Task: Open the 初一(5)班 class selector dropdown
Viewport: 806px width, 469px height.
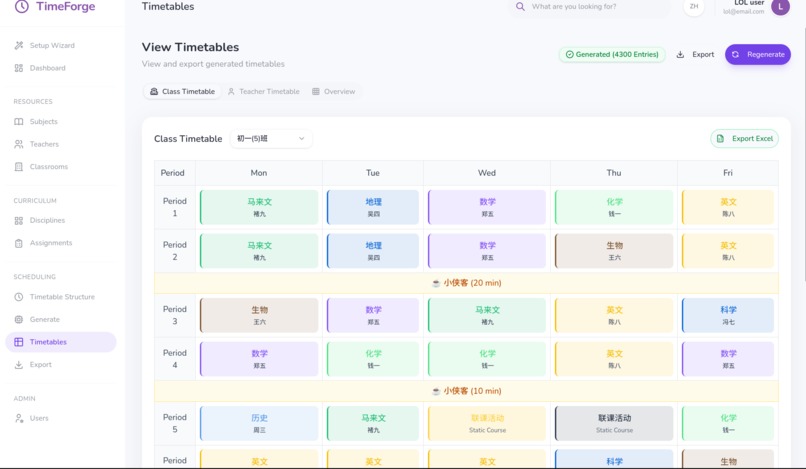Action: tap(271, 138)
